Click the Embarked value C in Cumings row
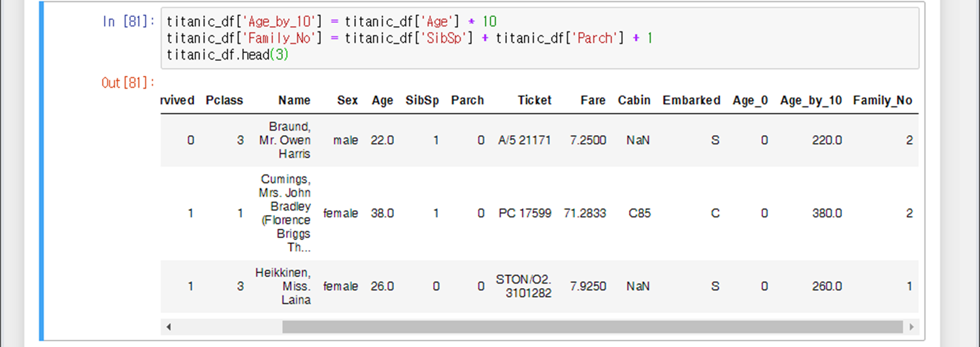 click(715, 213)
